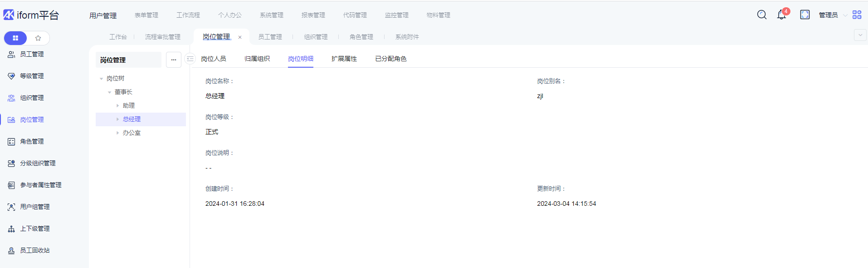Switch to the 岗位人员 tab
868x268 pixels.
213,59
